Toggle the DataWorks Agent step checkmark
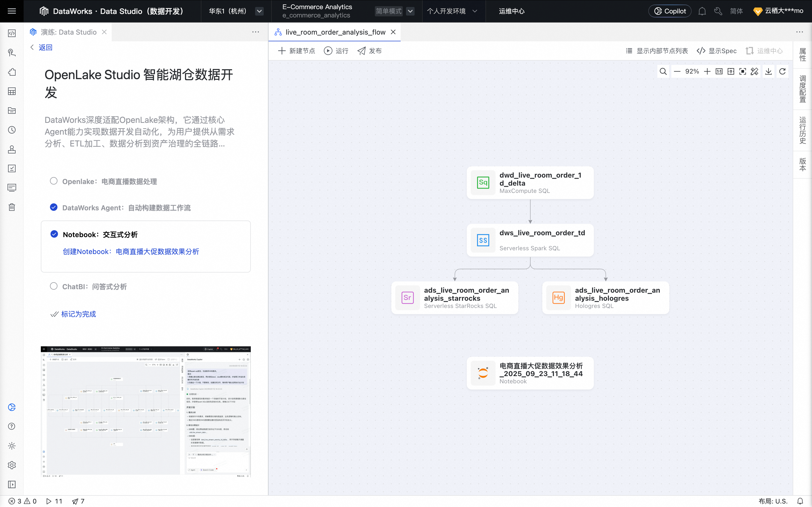 click(x=54, y=207)
